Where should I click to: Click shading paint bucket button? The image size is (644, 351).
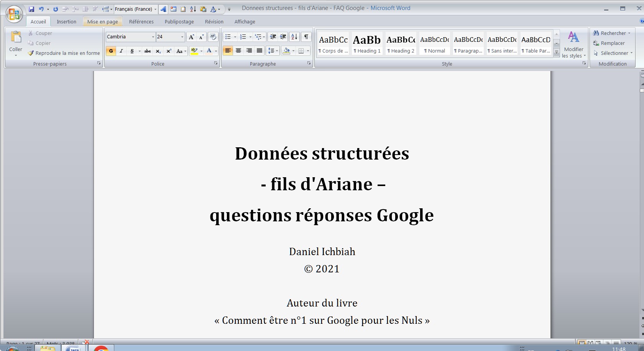point(286,51)
